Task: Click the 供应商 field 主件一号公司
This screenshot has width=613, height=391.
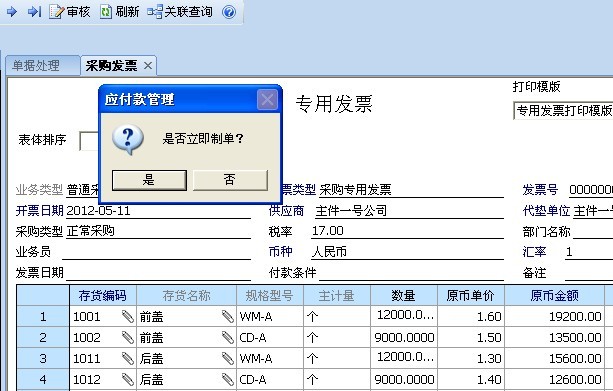Action: 408,211
